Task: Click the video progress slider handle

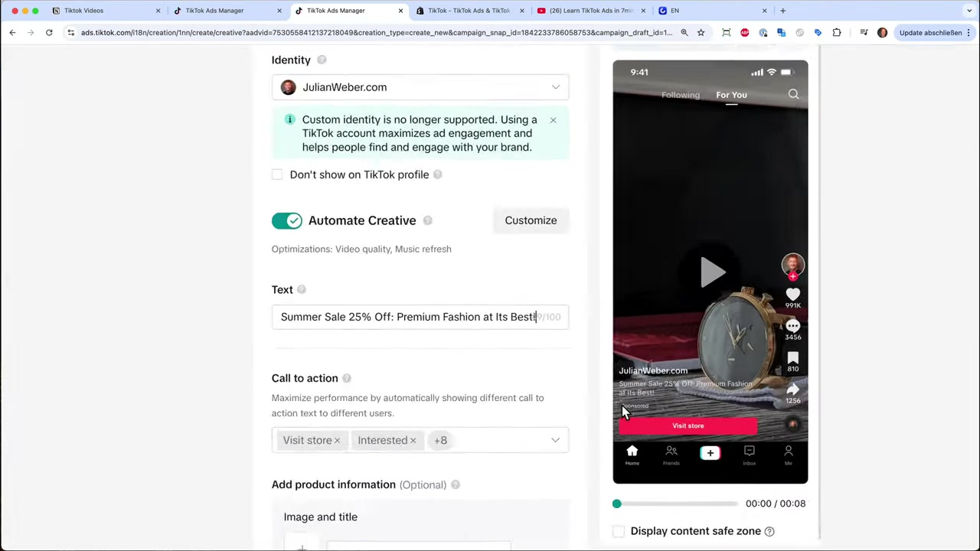Action: pyautogui.click(x=617, y=504)
